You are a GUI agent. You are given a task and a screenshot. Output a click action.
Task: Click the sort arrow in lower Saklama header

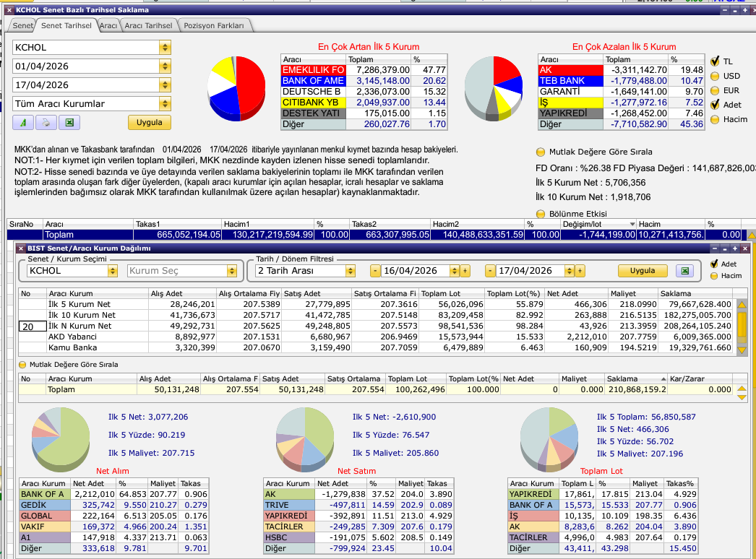(x=663, y=378)
